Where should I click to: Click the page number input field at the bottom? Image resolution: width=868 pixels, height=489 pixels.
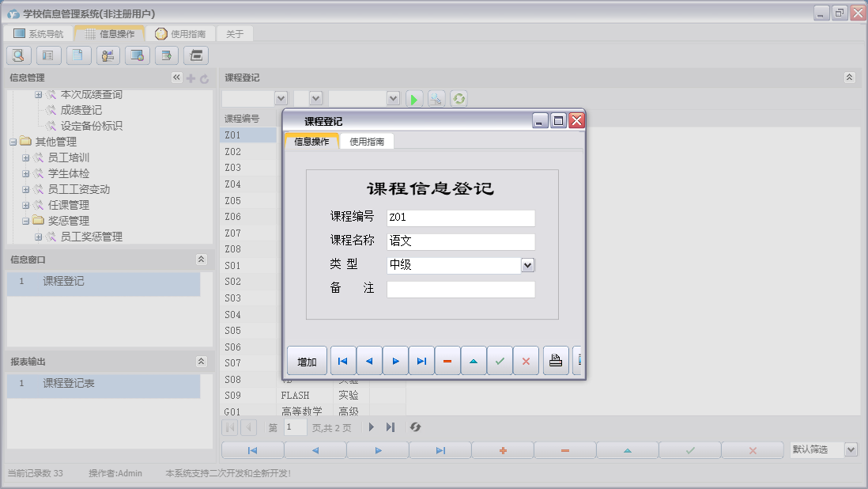click(x=294, y=427)
